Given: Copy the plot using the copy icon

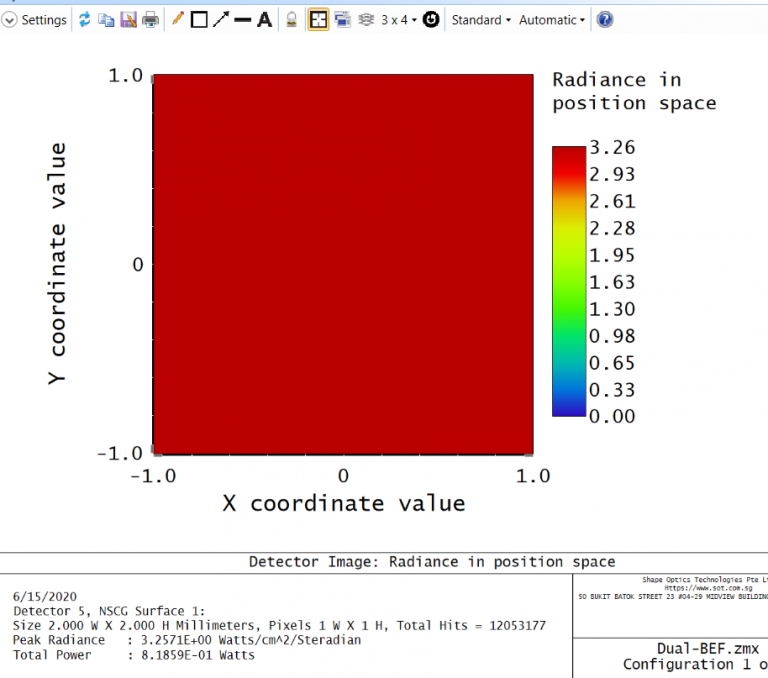Looking at the screenshot, I should click(x=106, y=20).
